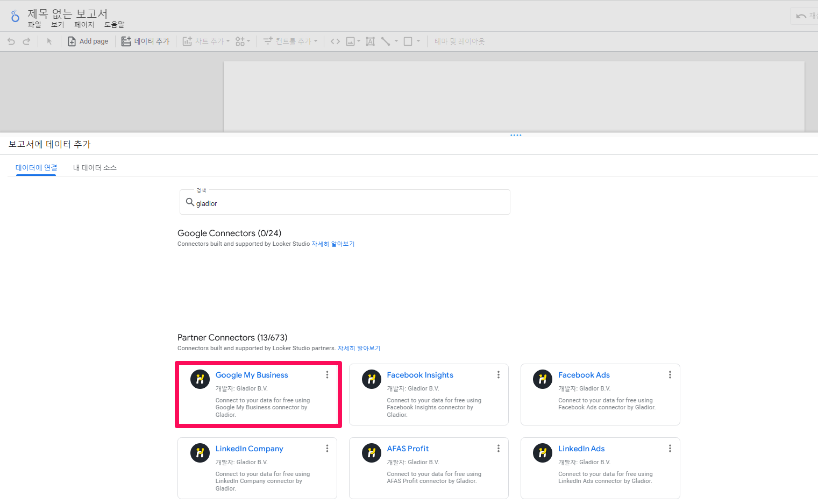Switch to 내 데이터 소스 tab

pos(95,168)
